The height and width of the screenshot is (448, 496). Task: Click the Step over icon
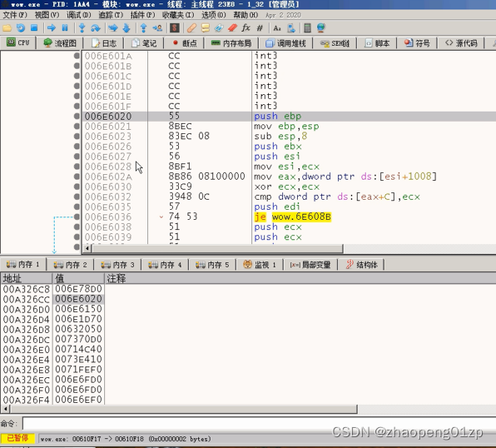96,27
